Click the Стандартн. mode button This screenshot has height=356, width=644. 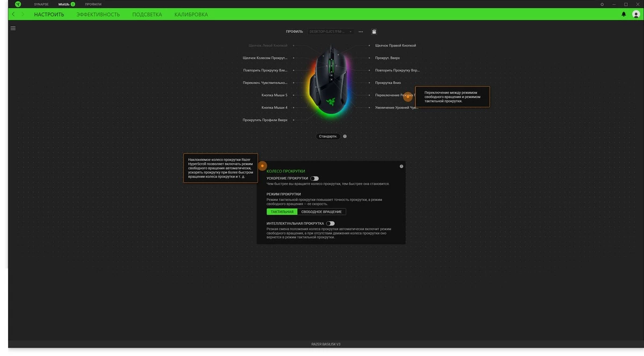point(328,136)
